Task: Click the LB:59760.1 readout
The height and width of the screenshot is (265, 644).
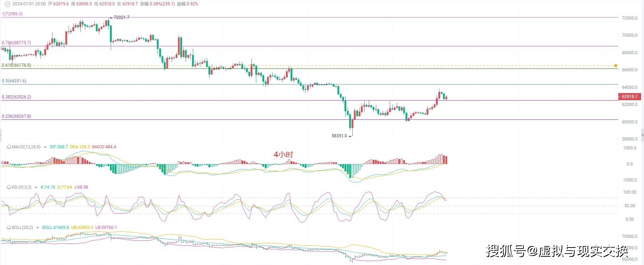Action: coord(106,228)
